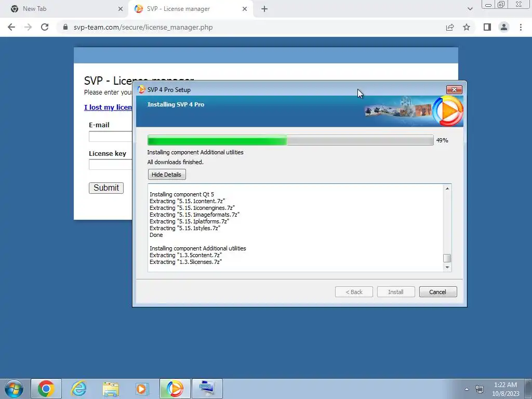Open the 'I lost my license' link

(108, 107)
